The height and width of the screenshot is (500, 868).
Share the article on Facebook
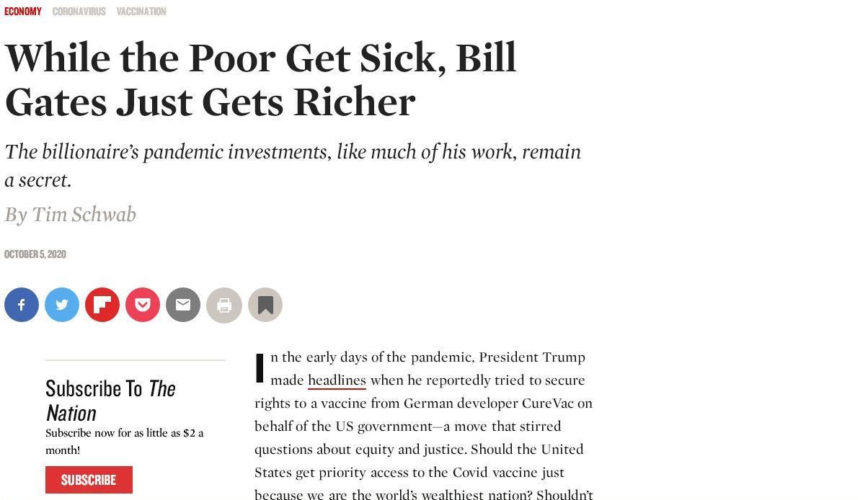coord(22,305)
